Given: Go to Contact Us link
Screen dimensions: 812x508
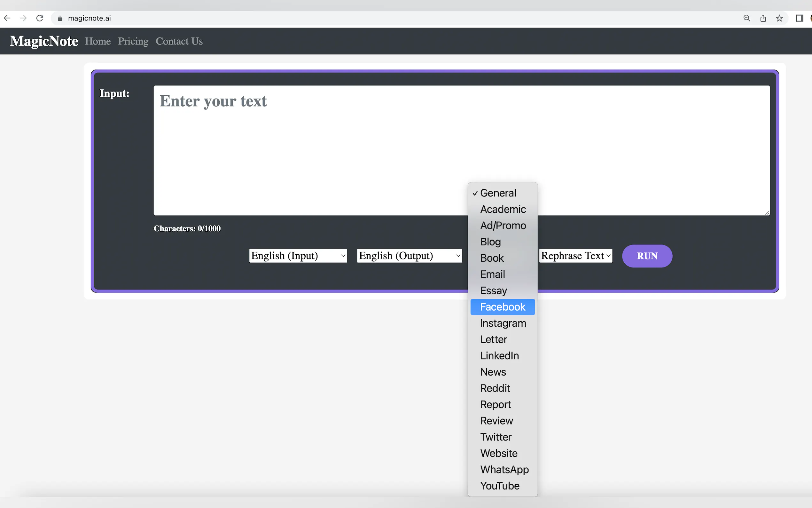Looking at the screenshot, I should [179, 41].
